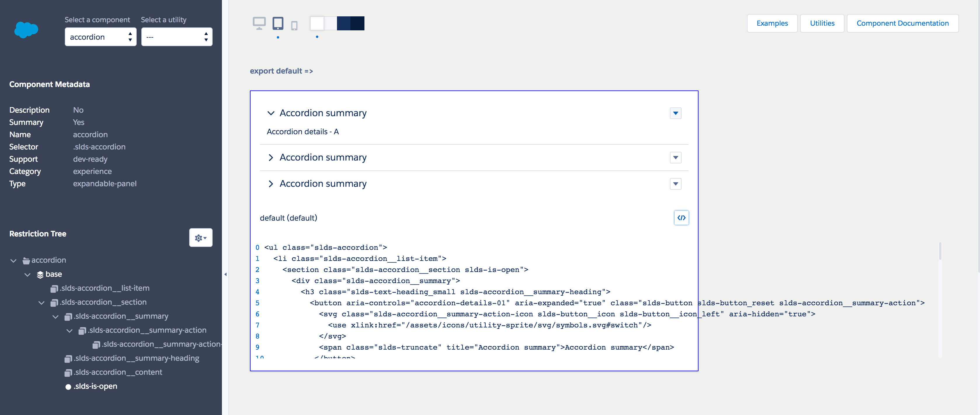Click 'export default =>' heading text

281,71
